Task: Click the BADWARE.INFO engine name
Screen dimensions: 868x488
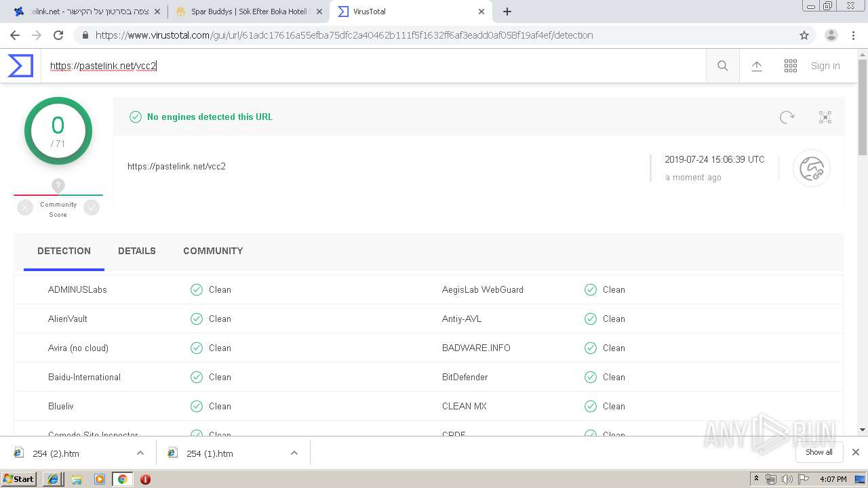Action: pos(476,348)
